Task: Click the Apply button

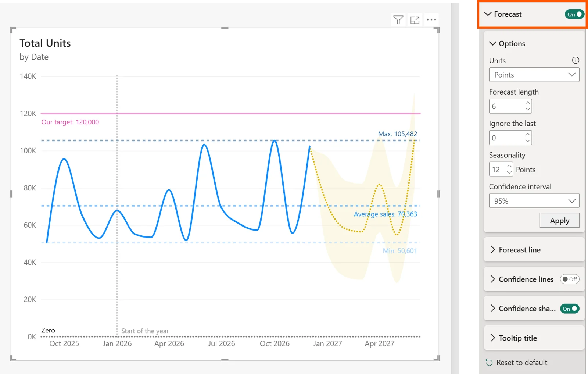Action: coord(559,221)
